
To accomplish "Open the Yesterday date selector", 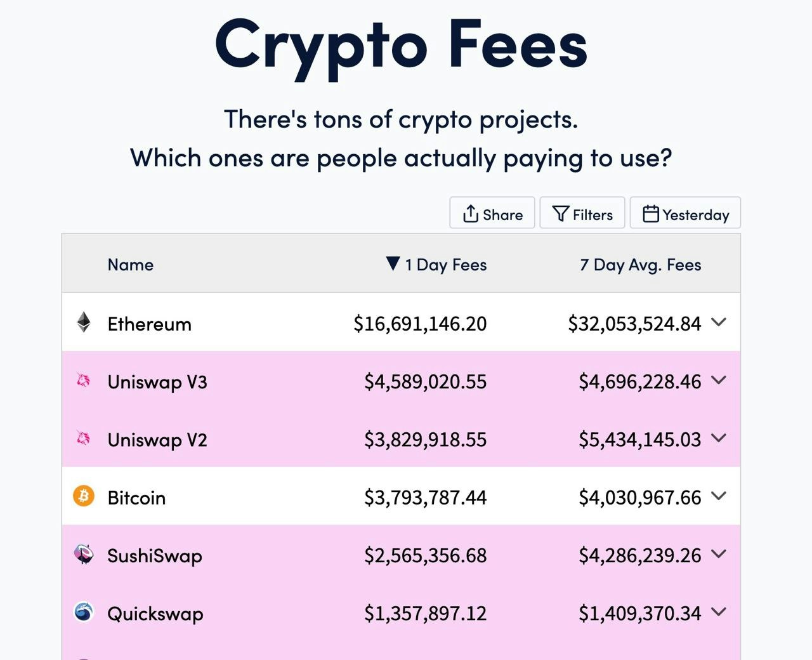I will [x=685, y=213].
